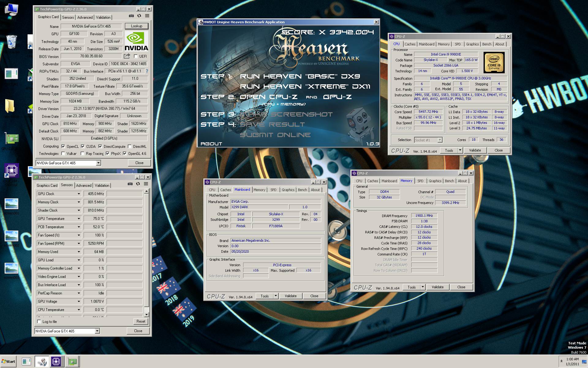Toggle the PhysX checkbox
588x368 pixels.
coord(107,153)
